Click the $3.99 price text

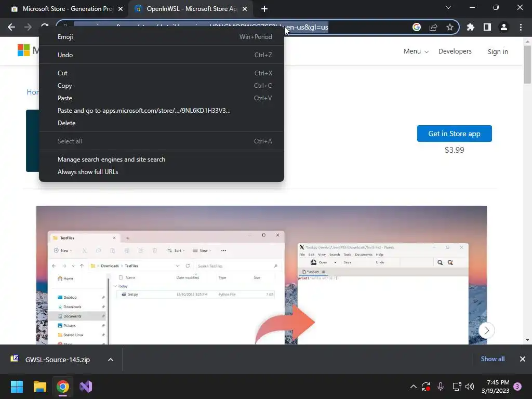pyautogui.click(x=454, y=150)
